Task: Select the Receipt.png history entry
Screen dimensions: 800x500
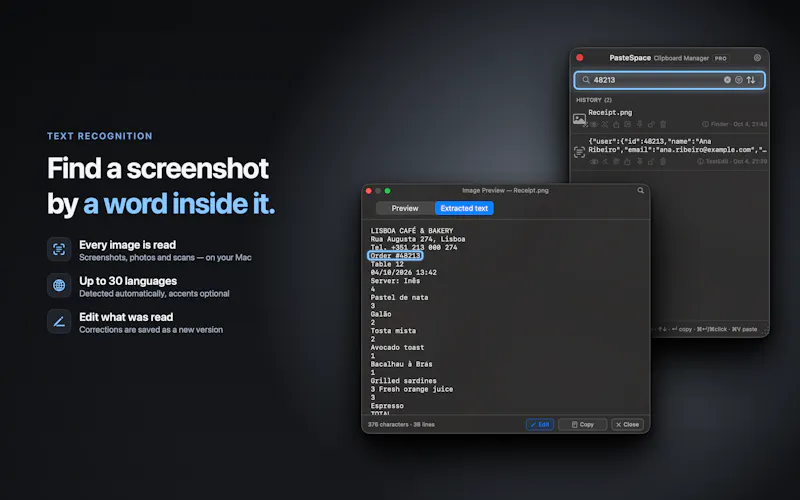Action: tap(669, 118)
